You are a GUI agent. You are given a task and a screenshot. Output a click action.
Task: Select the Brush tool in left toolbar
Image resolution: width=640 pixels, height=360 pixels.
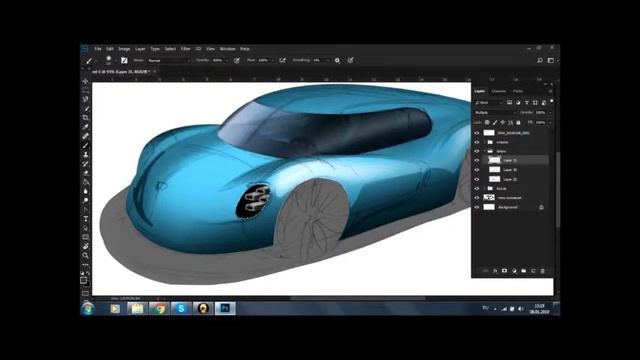[x=85, y=145]
